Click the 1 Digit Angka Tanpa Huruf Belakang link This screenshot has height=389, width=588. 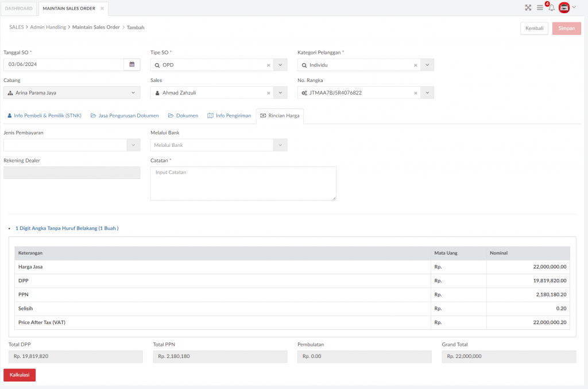pyautogui.click(x=67, y=228)
